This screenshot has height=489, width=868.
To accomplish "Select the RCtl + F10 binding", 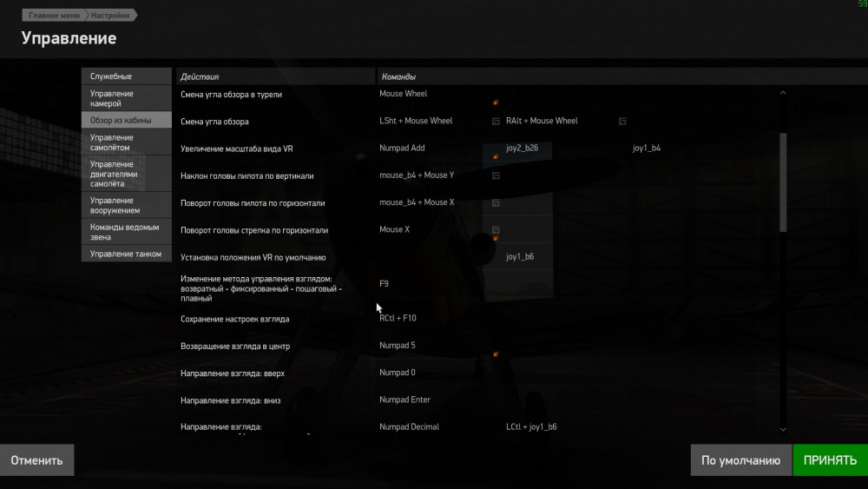I will [x=398, y=318].
